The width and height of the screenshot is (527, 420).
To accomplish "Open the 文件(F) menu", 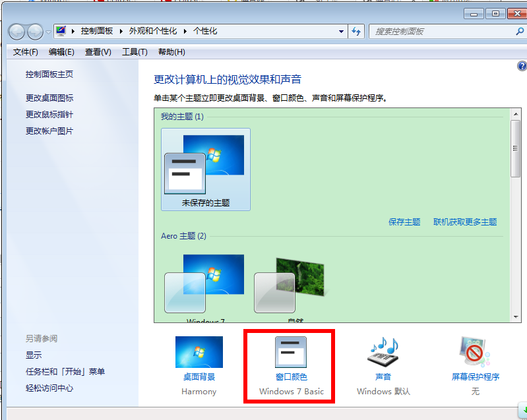I will coord(26,52).
